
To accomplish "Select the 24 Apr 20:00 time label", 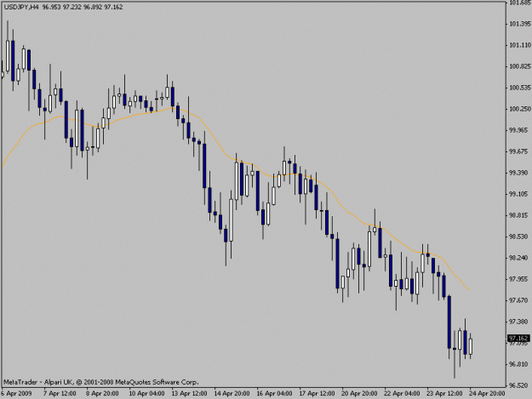I will (x=487, y=394).
